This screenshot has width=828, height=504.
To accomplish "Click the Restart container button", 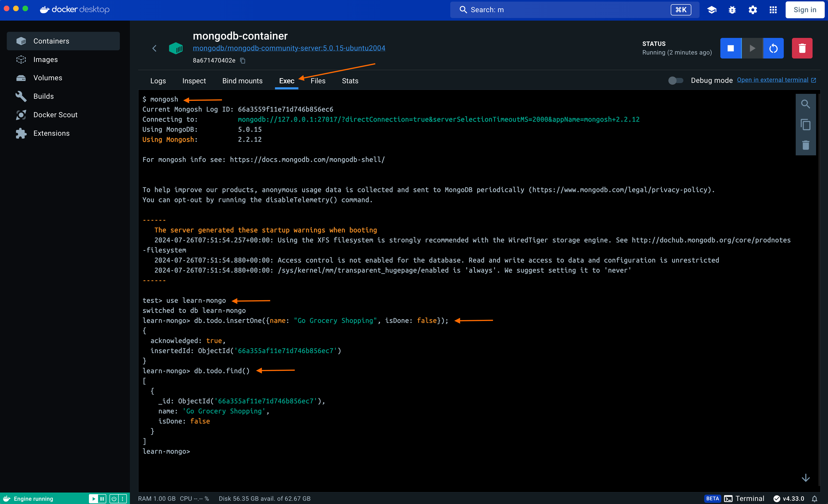I will click(x=774, y=48).
